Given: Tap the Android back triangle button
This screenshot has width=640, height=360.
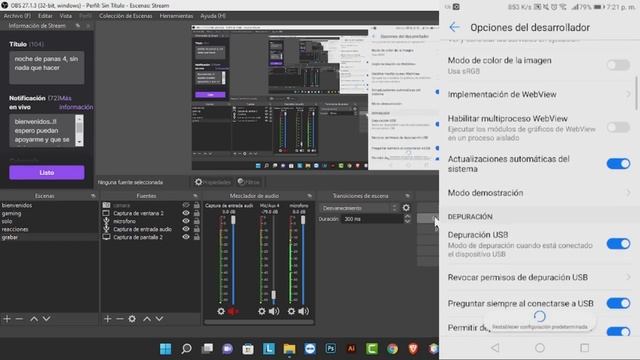Looking at the screenshot, I should (x=495, y=347).
